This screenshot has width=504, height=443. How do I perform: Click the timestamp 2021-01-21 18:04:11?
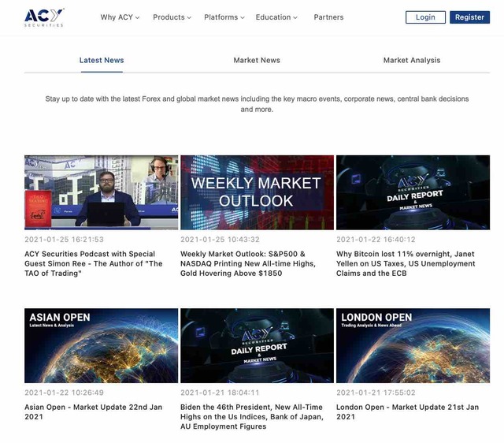click(220, 393)
